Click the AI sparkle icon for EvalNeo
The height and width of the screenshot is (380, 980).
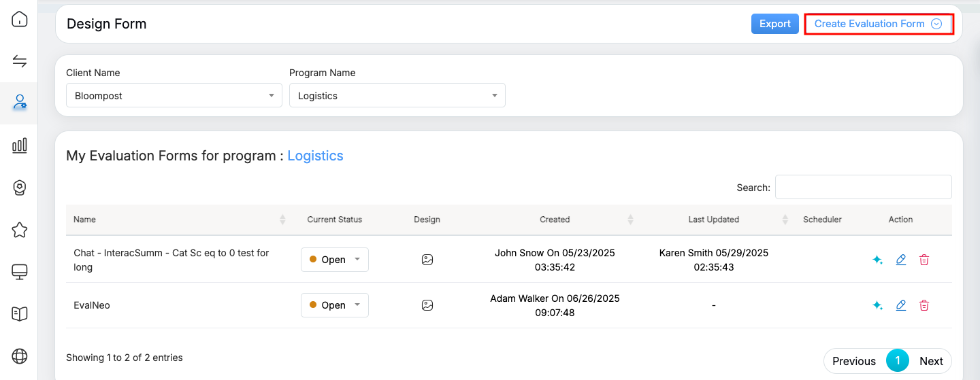(x=877, y=305)
